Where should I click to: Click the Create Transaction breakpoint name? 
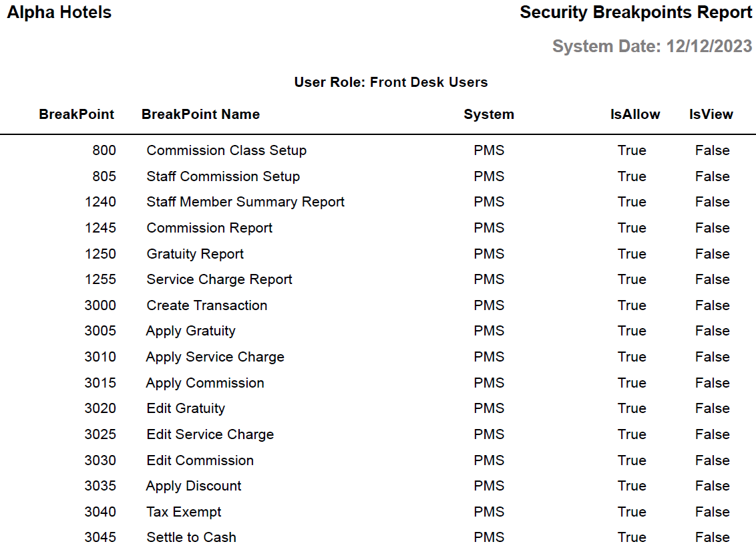207,305
